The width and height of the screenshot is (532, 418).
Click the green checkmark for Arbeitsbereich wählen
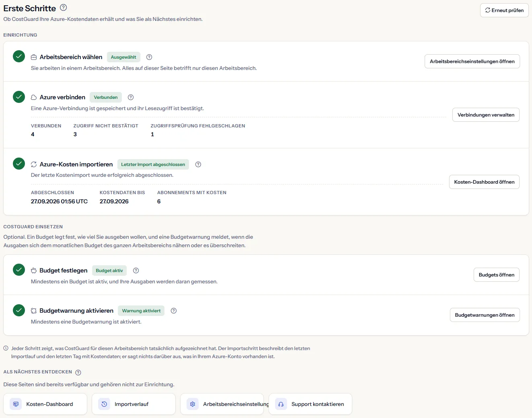coord(19,56)
